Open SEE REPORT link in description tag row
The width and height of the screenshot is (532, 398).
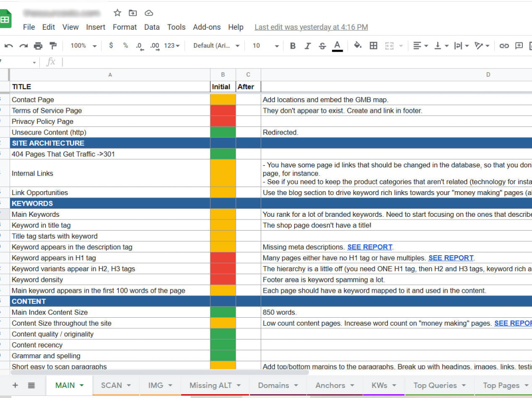[x=370, y=247]
